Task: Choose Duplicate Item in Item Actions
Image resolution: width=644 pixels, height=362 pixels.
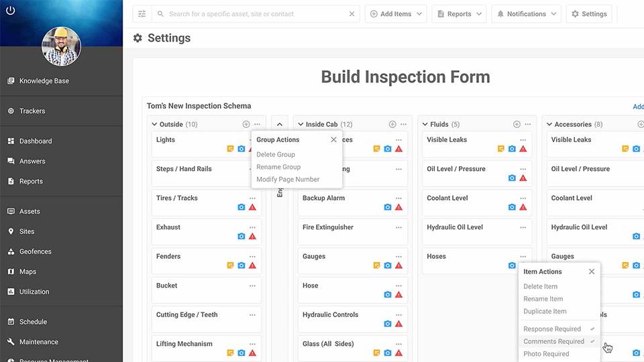Action: [x=545, y=311]
